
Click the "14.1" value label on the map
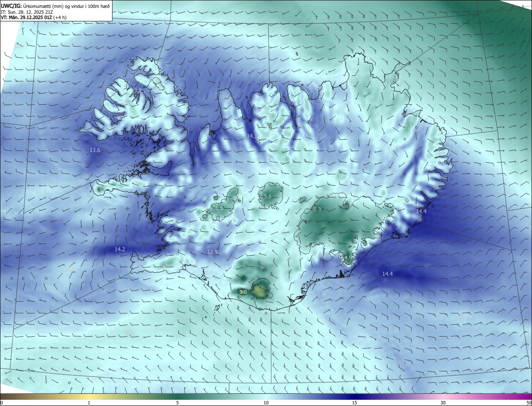[x=251, y=136]
